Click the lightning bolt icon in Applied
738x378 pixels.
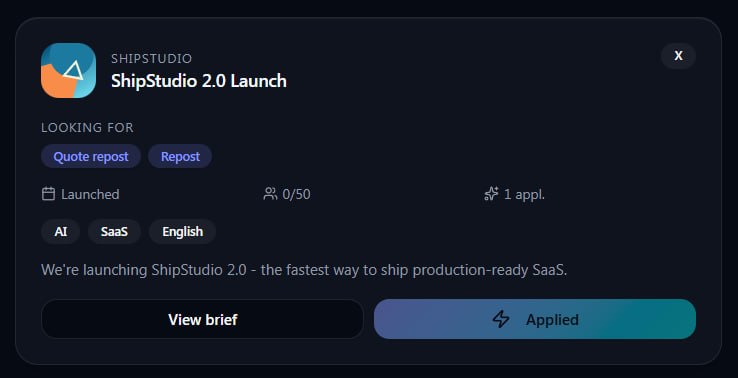[501, 319]
